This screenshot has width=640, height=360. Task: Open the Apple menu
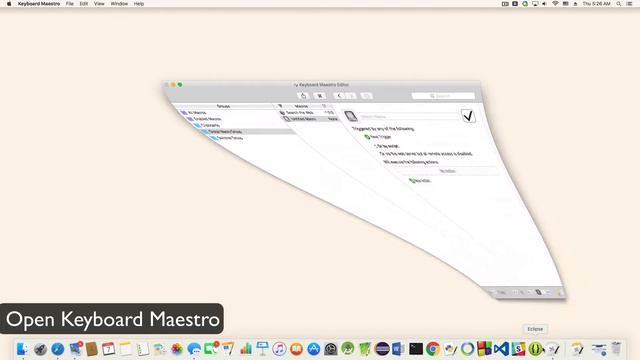pyautogui.click(x=9, y=4)
